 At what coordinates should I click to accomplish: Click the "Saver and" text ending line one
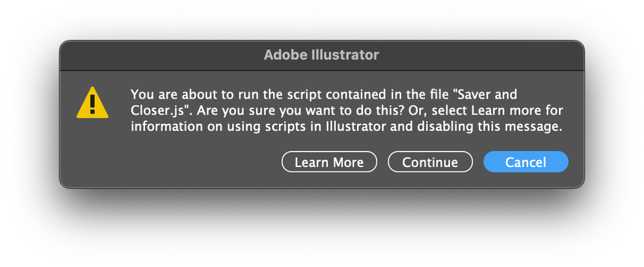click(491, 94)
